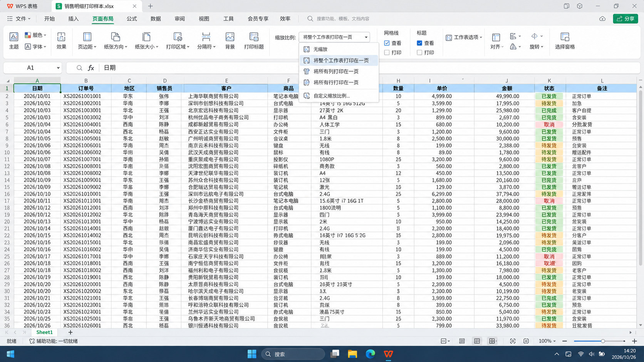Expand the 字体 theme fonts dropdown

click(35, 47)
